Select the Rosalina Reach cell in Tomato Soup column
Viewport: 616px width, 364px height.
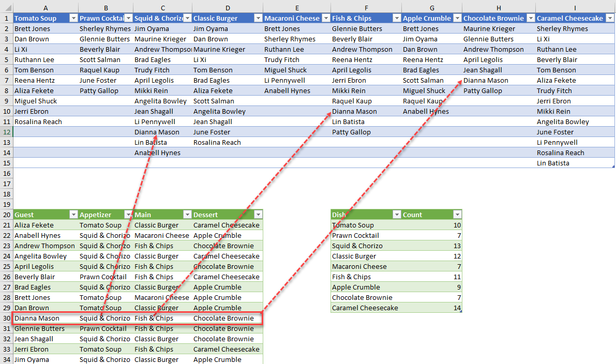38,122
